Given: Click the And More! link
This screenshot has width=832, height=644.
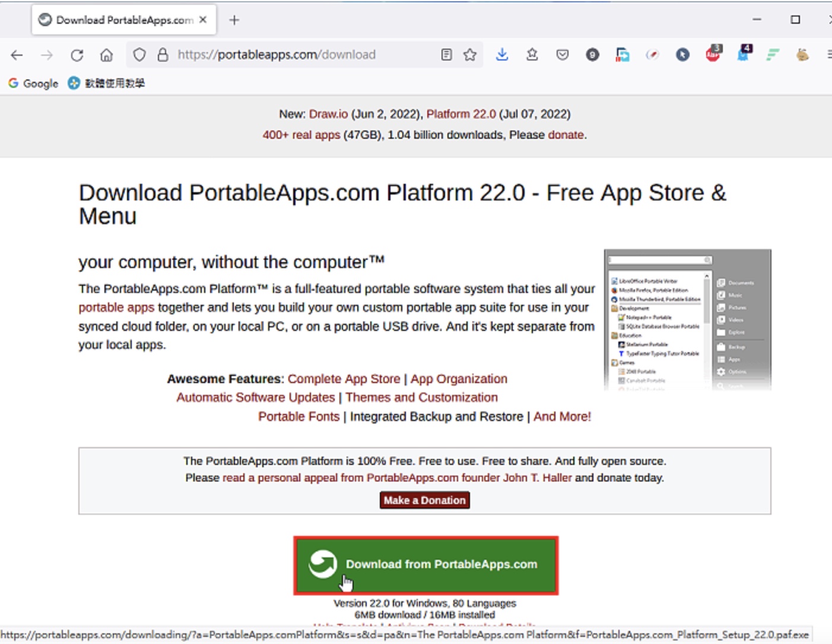Looking at the screenshot, I should pos(562,416).
